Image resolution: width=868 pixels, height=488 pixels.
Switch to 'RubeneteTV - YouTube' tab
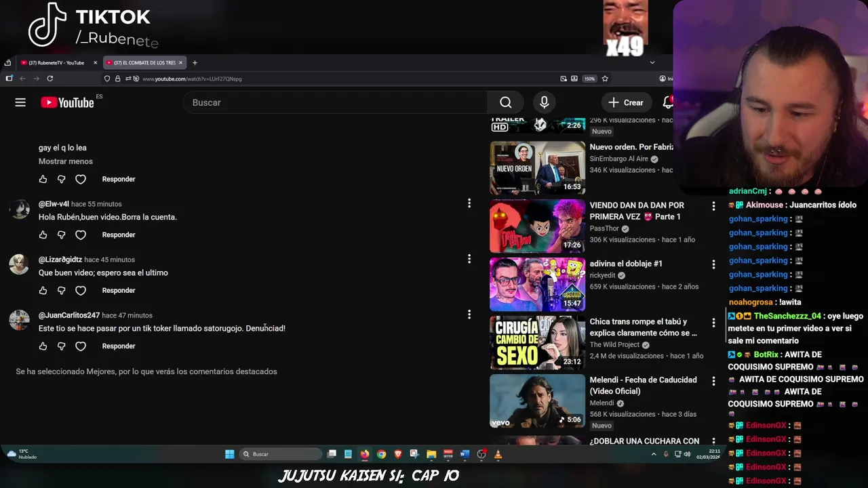pos(57,62)
